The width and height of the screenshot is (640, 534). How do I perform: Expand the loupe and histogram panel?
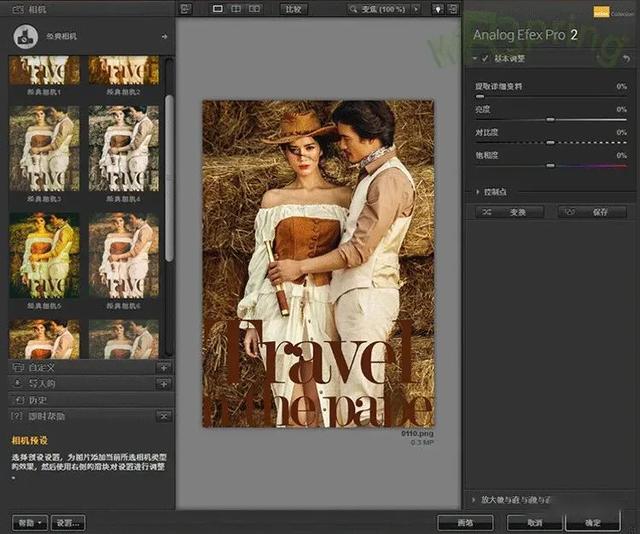[473, 499]
